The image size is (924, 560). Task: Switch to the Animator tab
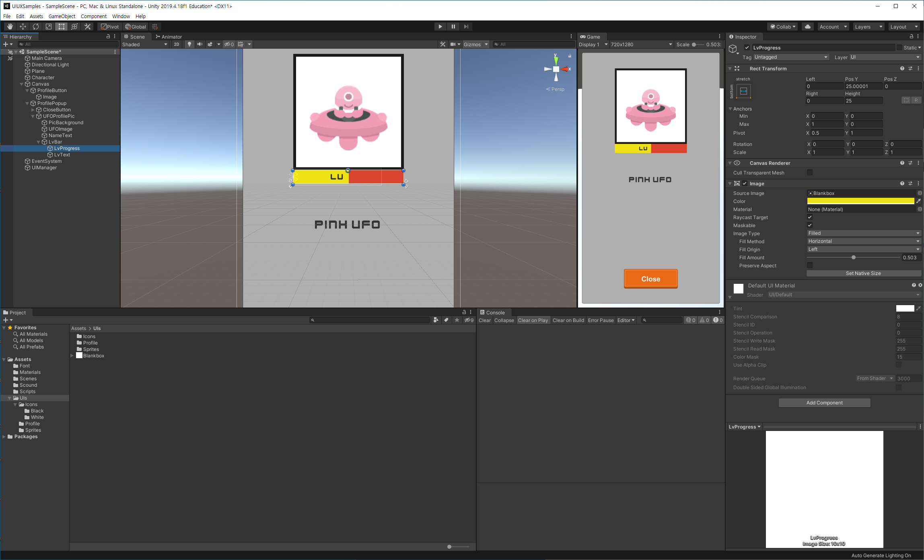[x=169, y=37]
